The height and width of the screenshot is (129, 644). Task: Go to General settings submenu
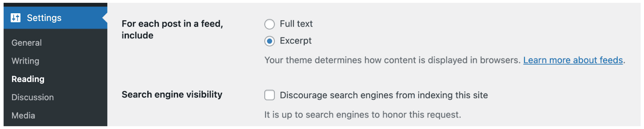click(x=27, y=43)
